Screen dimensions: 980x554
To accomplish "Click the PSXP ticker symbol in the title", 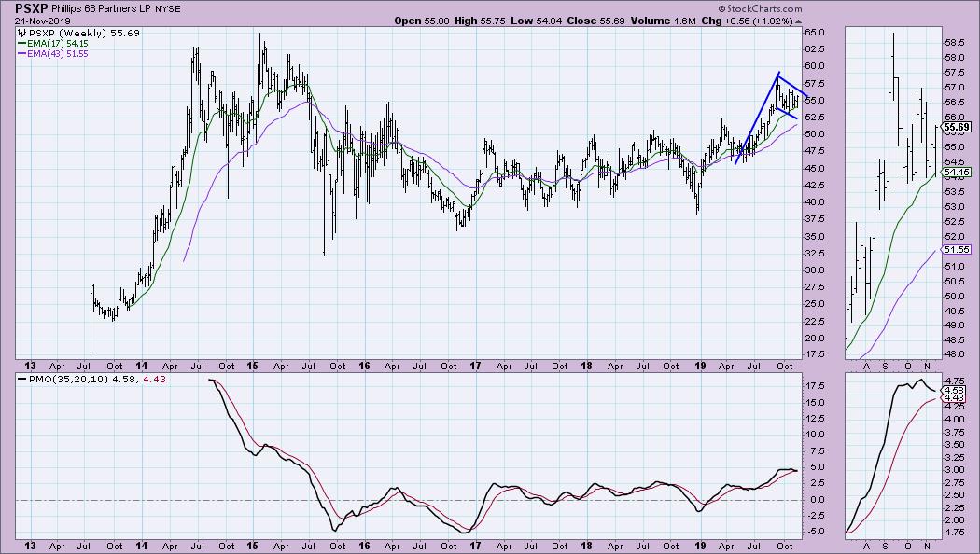I will coord(31,8).
